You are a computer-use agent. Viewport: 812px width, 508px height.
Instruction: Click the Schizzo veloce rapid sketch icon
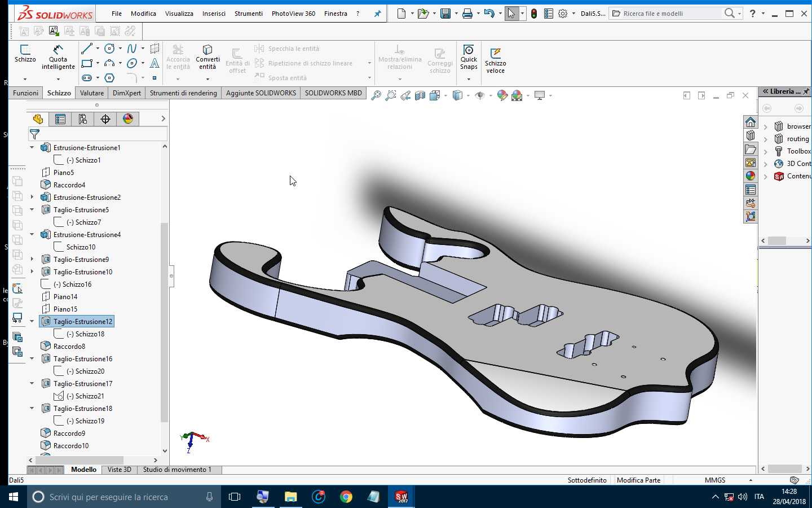coord(495,60)
